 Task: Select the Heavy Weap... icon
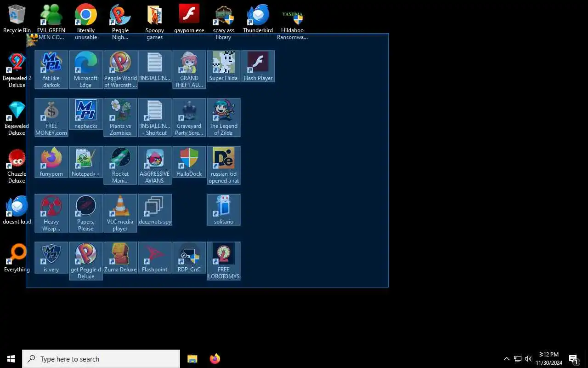pos(51,213)
